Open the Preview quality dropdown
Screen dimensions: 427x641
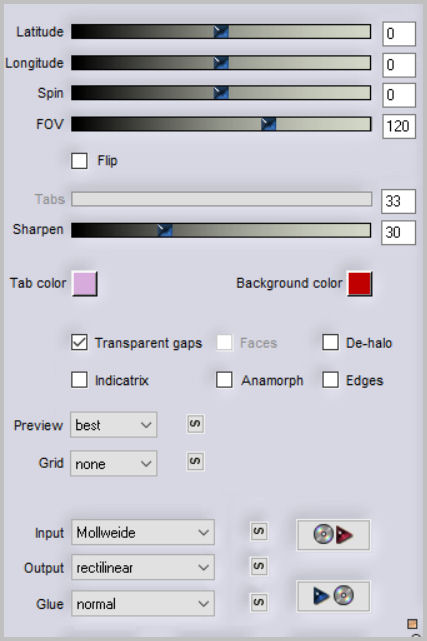click(x=114, y=425)
